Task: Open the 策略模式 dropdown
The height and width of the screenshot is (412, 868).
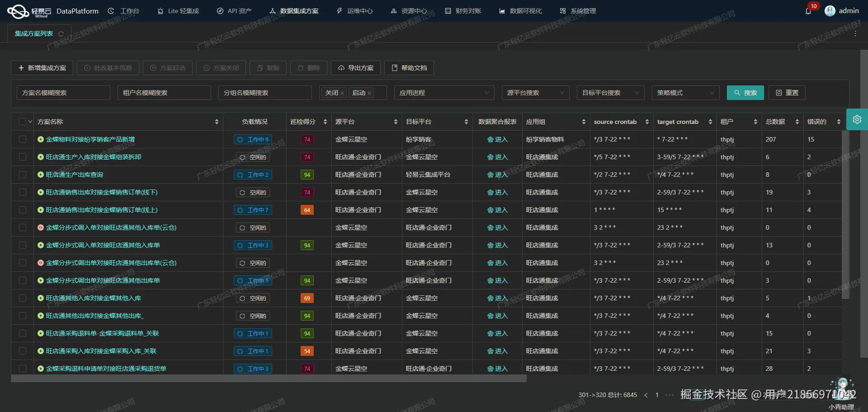Action: (x=685, y=92)
